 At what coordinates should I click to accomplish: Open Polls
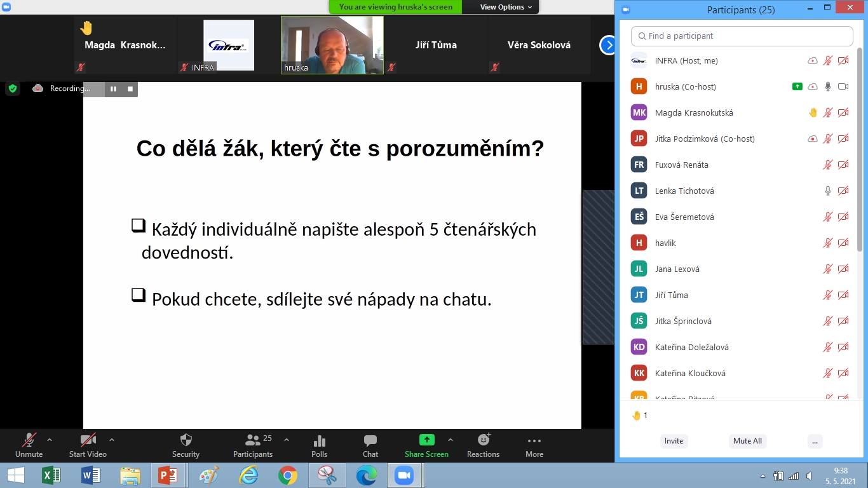tap(320, 445)
